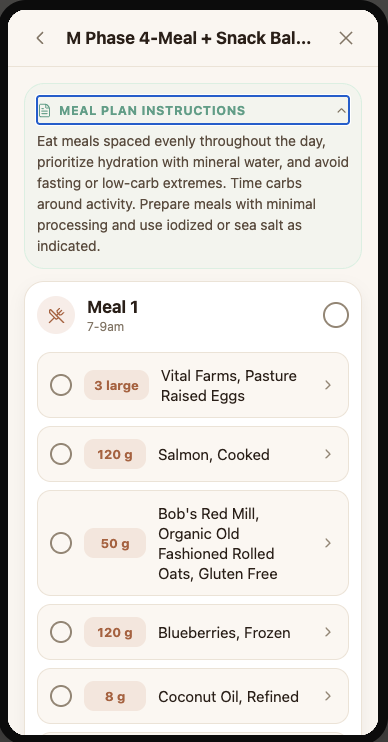
Task: Go back using the left arrow icon
Action: point(40,38)
